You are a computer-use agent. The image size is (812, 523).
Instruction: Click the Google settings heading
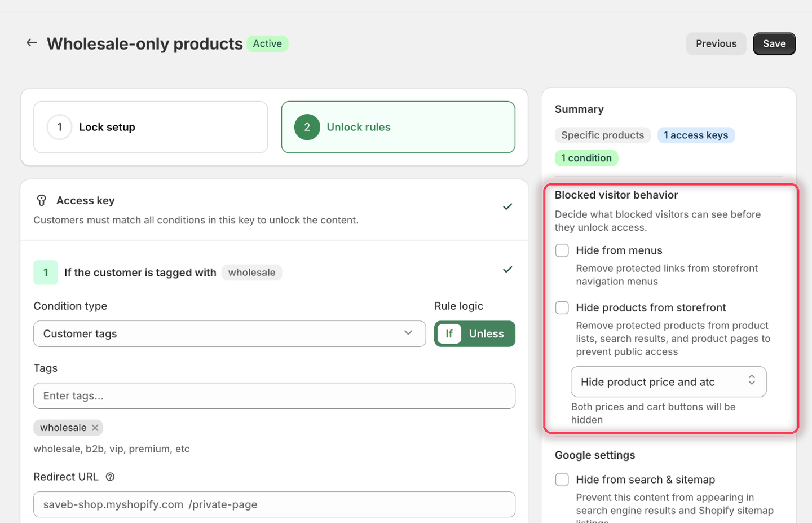(x=595, y=455)
